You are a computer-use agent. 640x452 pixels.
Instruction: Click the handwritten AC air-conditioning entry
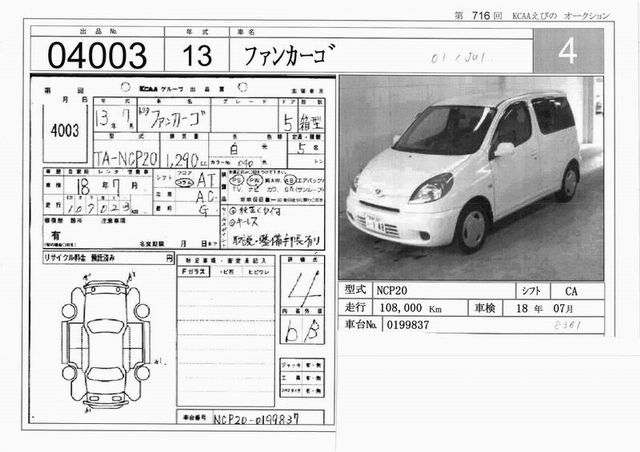point(205,197)
